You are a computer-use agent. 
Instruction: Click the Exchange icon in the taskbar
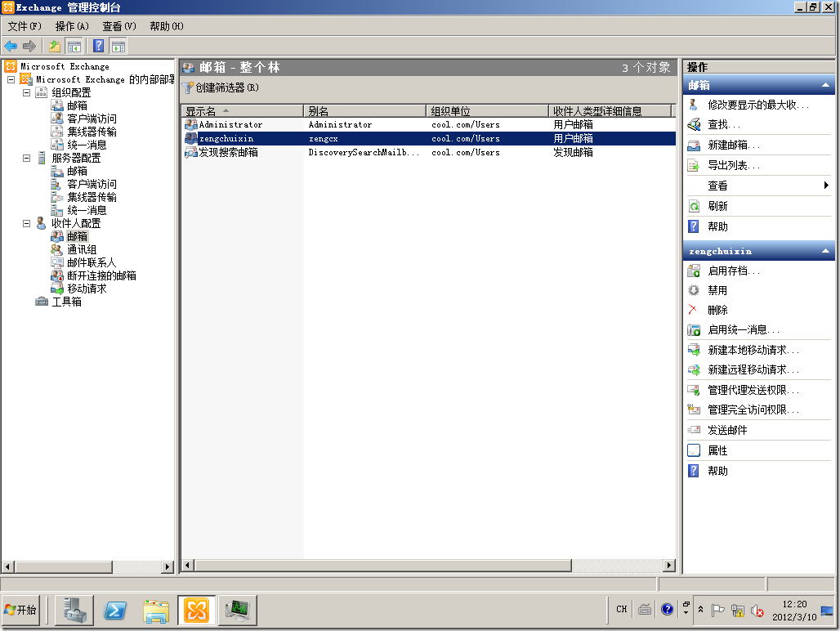click(195, 610)
